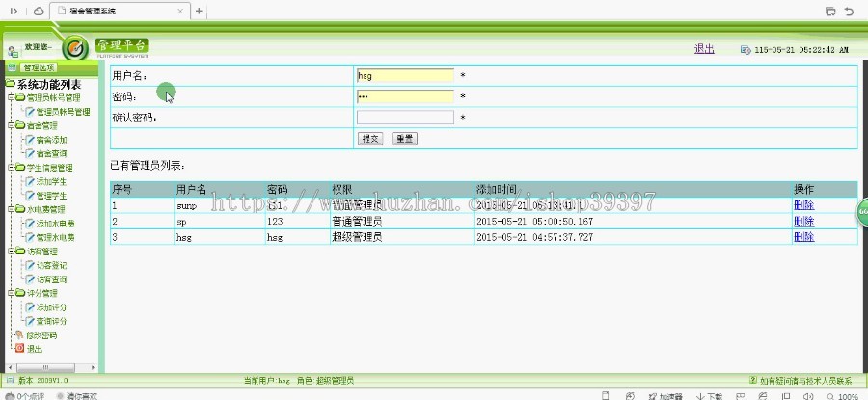Click the 当前用户:hsg status text
Screen dimensions: 868x400
267,381
